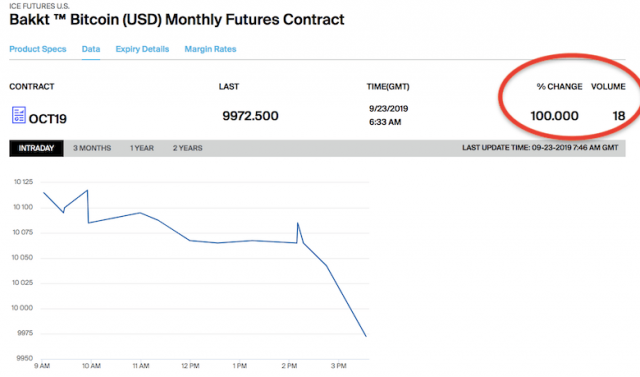The width and height of the screenshot is (640, 377).
Task: Click the OCT19 contract name
Action: pos(48,119)
